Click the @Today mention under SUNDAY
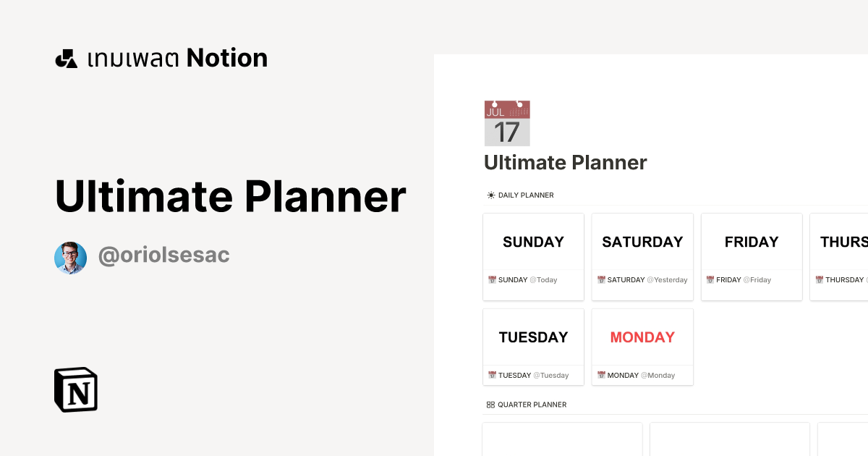Viewport: 868px width, 456px height. click(x=544, y=279)
